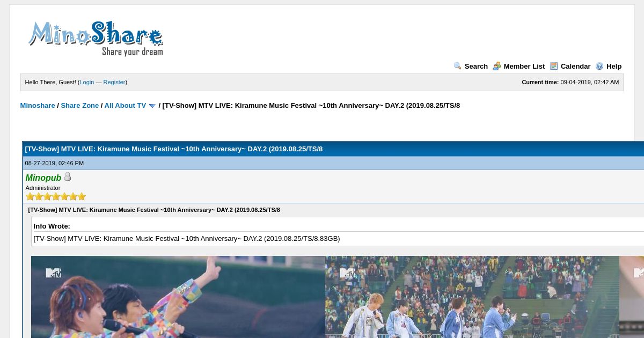
Task: Click the Hello There, Guest greeting
Action: [50, 82]
